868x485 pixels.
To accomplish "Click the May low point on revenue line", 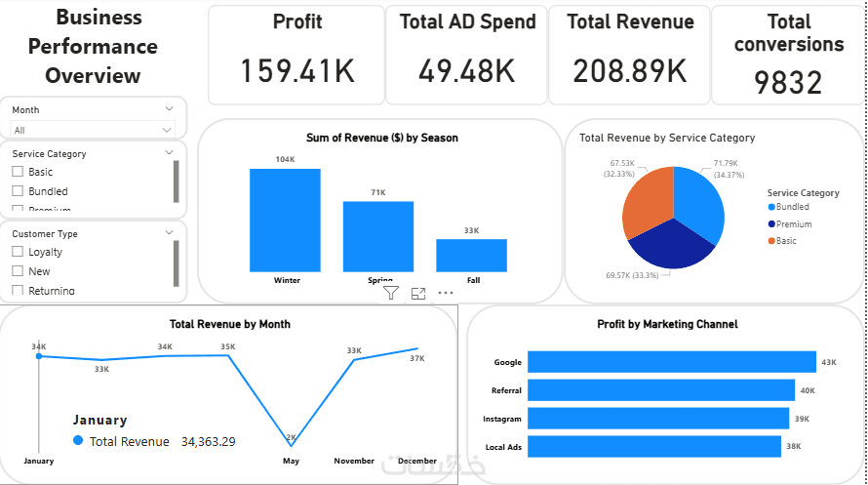I will (292, 445).
